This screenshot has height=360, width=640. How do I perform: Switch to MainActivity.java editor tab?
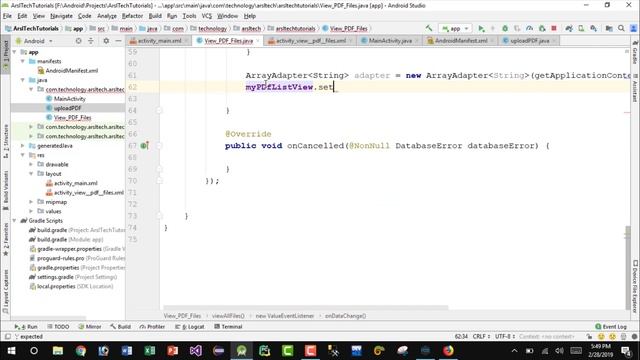pos(390,41)
